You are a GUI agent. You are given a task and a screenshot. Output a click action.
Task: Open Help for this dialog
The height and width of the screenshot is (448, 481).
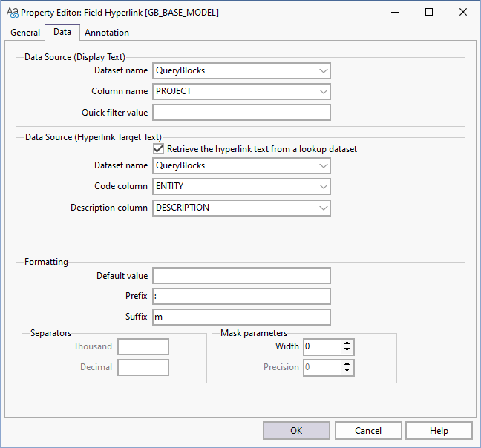[x=439, y=431]
